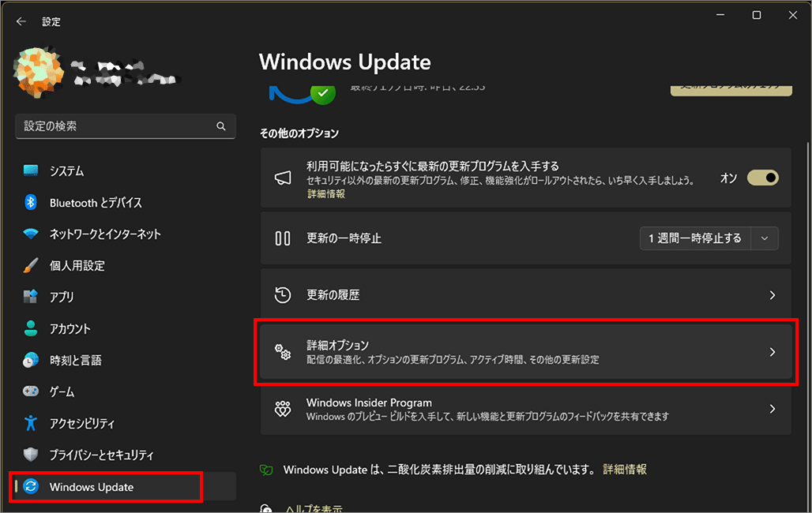The image size is (812, 513).
Task: Open 詳細情報 link under latest updates
Action: pyautogui.click(x=325, y=193)
